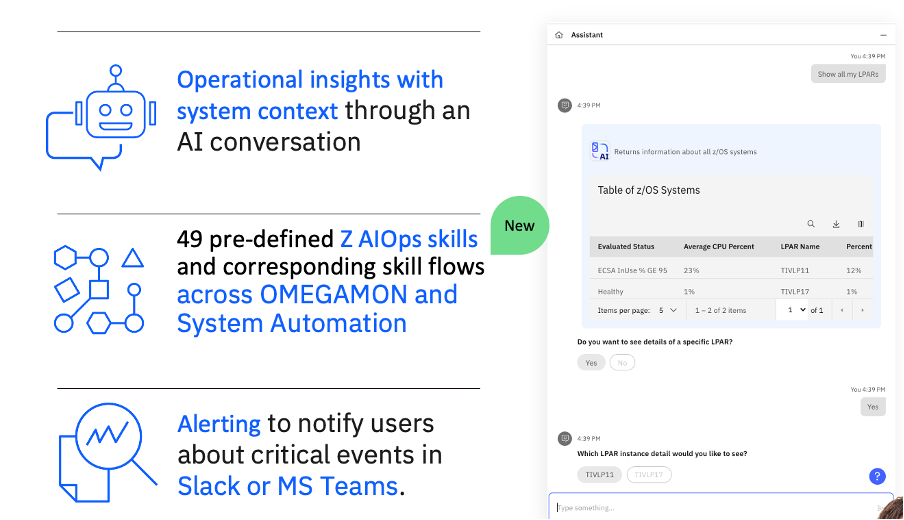Select the TIVLP17 option chip
Image resolution: width=904 pixels, height=520 pixels.
pos(649,474)
